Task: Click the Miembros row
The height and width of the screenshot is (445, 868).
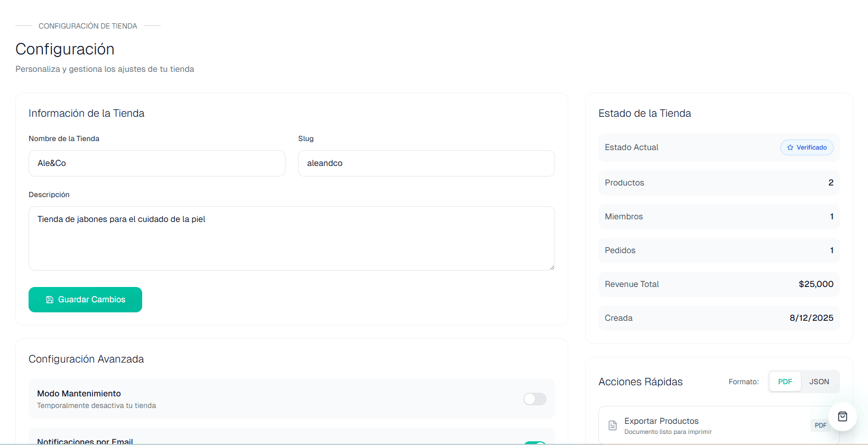Action: click(x=719, y=217)
